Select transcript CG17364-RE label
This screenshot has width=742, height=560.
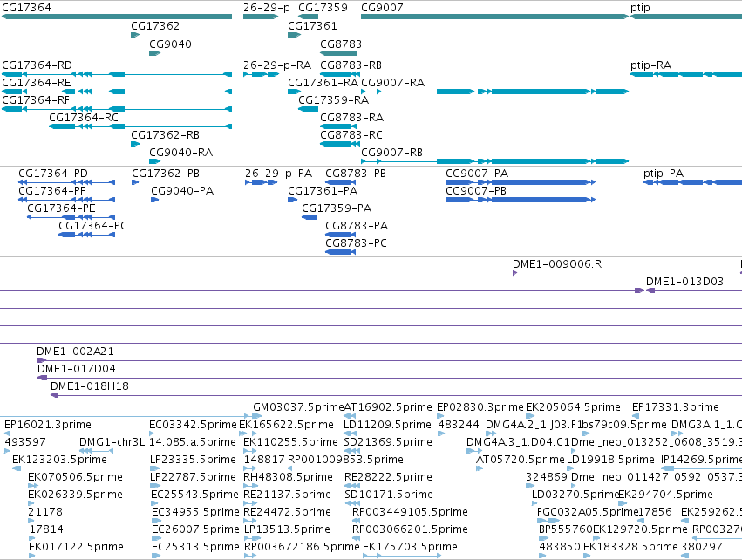[x=37, y=82]
